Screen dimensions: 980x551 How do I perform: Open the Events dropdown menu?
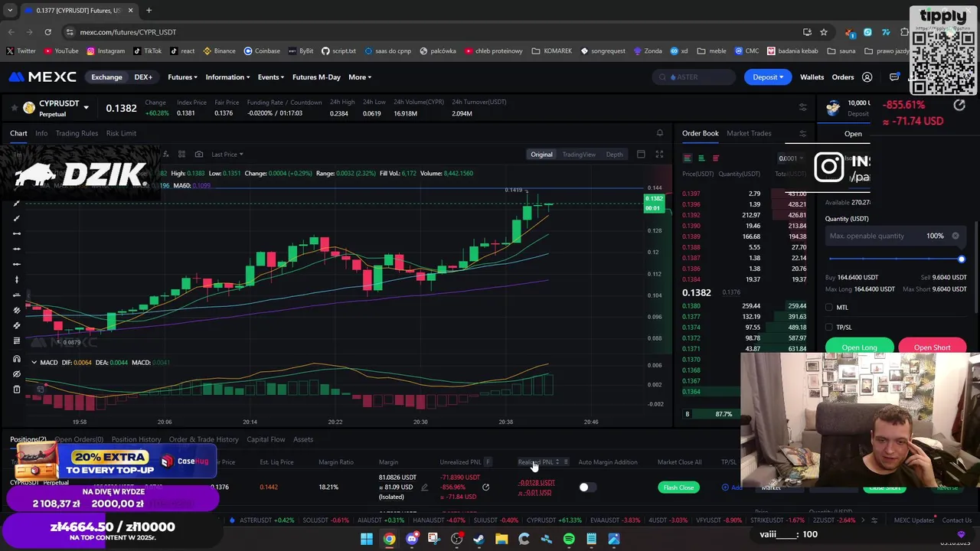pos(271,77)
